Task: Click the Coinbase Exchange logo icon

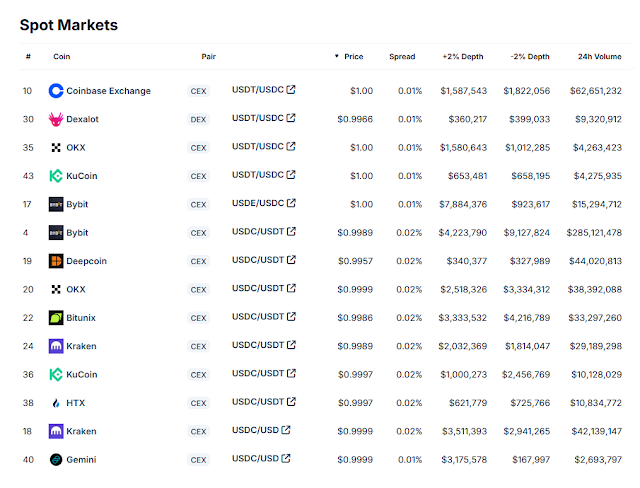Action: coord(56,91)
